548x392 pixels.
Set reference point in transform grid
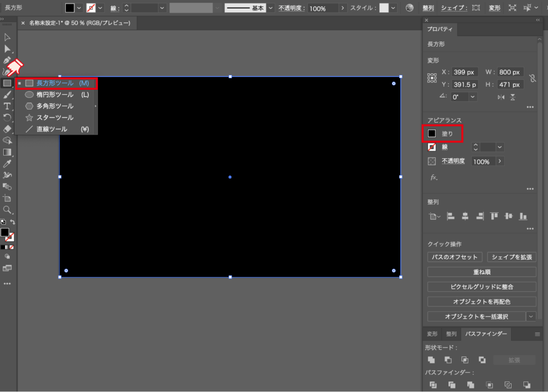click(x=432, y=78)
